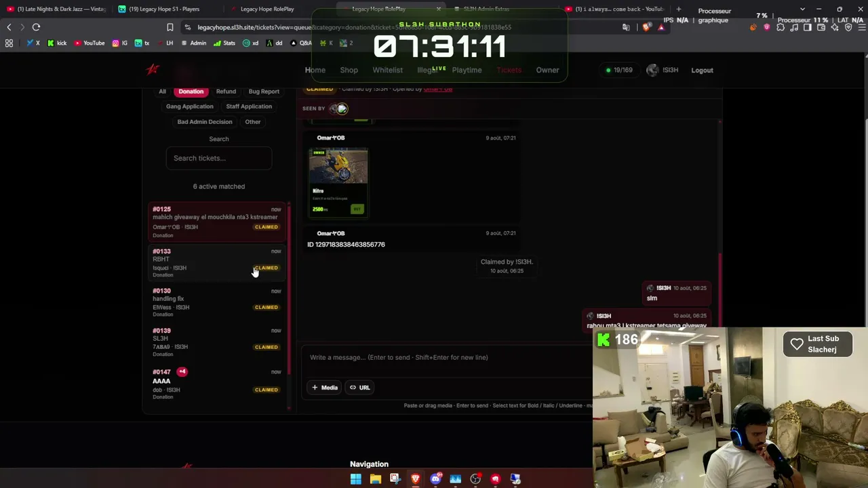Viewport: 868px width, 488px height.
Task: Open the IG Instagram bookmark
Action: tap(120, 43)
